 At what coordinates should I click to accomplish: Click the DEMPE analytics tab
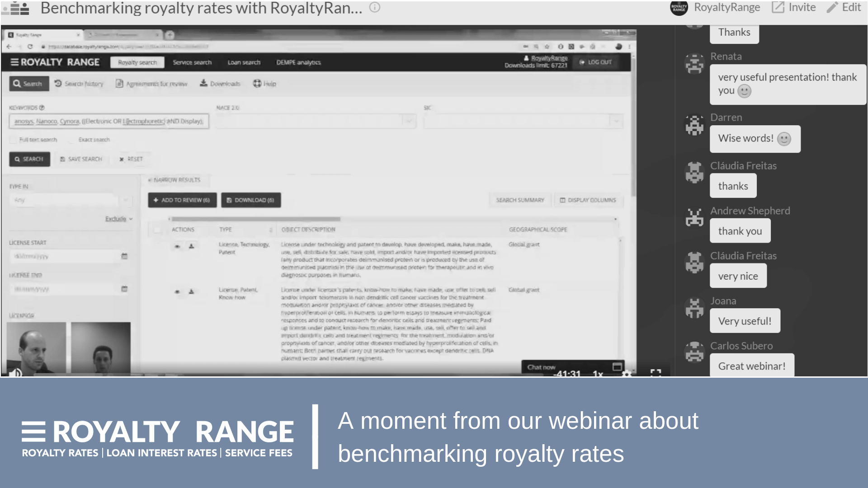[x=298, y=62]
